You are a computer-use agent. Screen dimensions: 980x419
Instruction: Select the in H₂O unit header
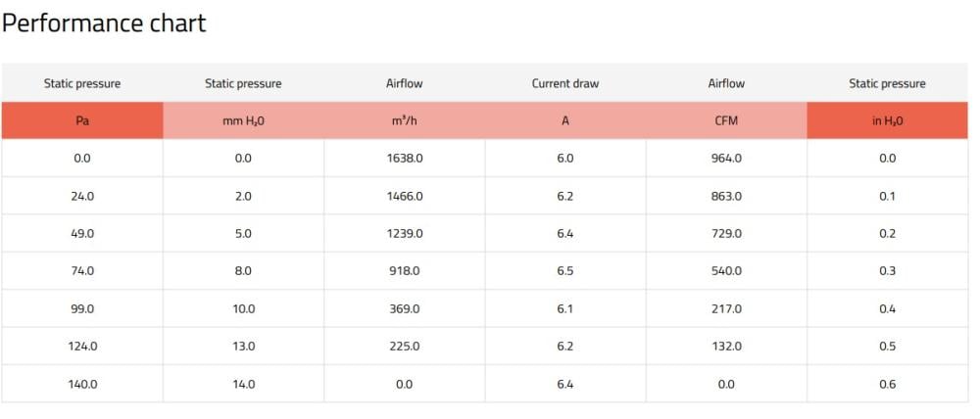(x=887, y=121)
